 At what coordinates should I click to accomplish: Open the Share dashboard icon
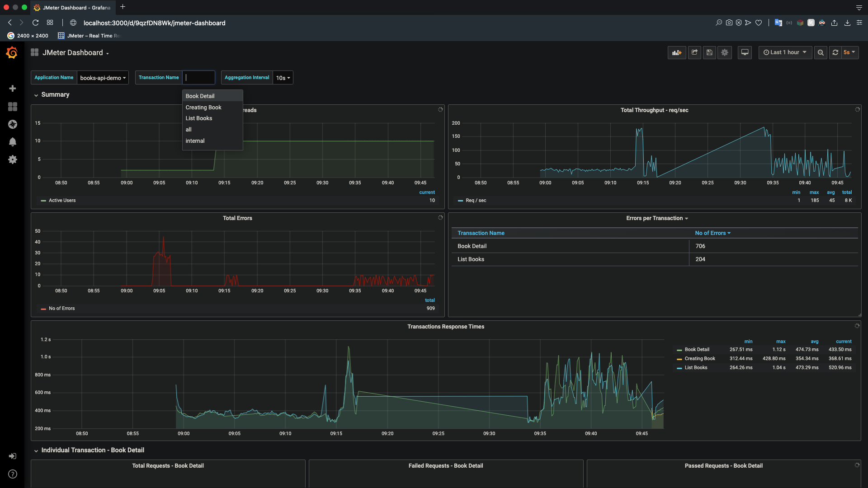click(x=694, y=52)
